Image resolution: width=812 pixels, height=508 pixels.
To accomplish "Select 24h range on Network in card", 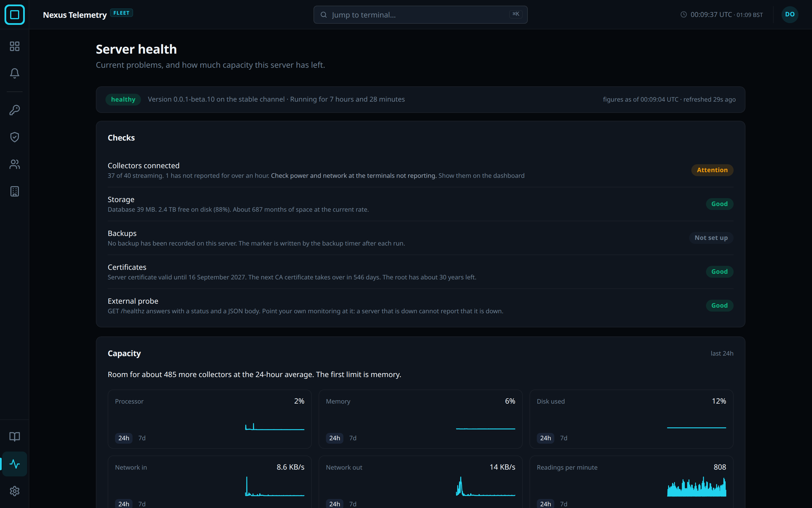I will pyautogui.click(x=123, y=504).
